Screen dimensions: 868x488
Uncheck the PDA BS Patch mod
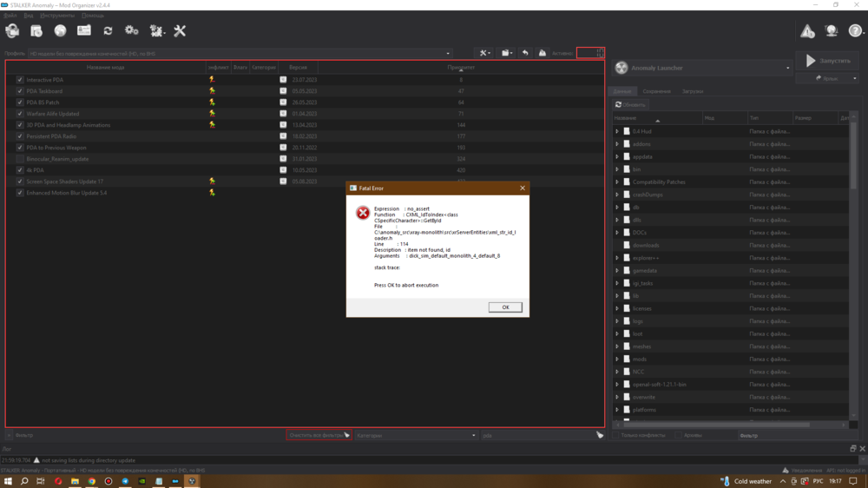click(x=20, y=102)
